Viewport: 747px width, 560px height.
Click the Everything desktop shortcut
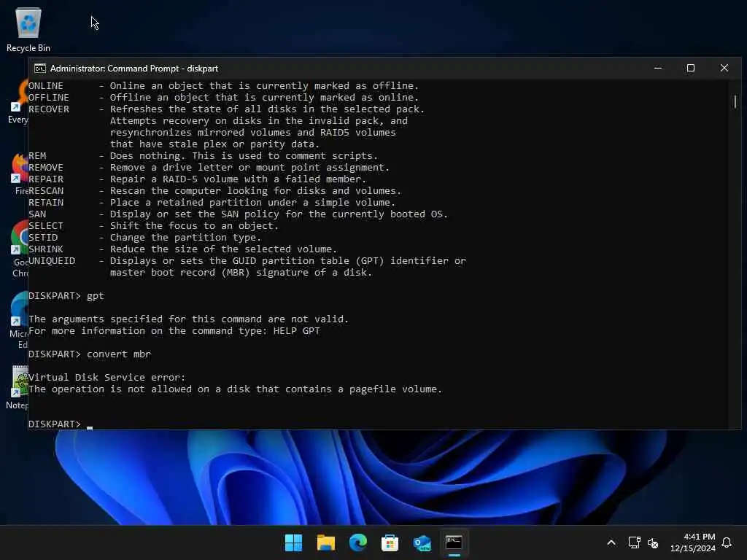pos(19,102)
